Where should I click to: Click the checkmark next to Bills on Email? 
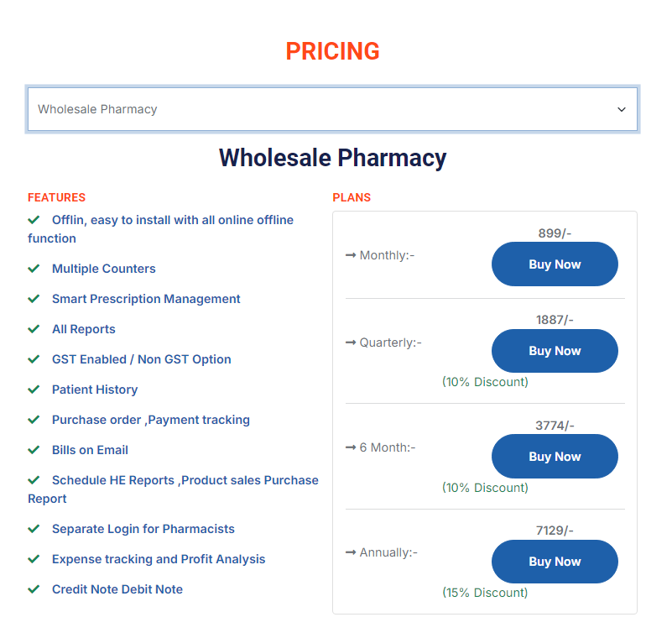[34, 450]
